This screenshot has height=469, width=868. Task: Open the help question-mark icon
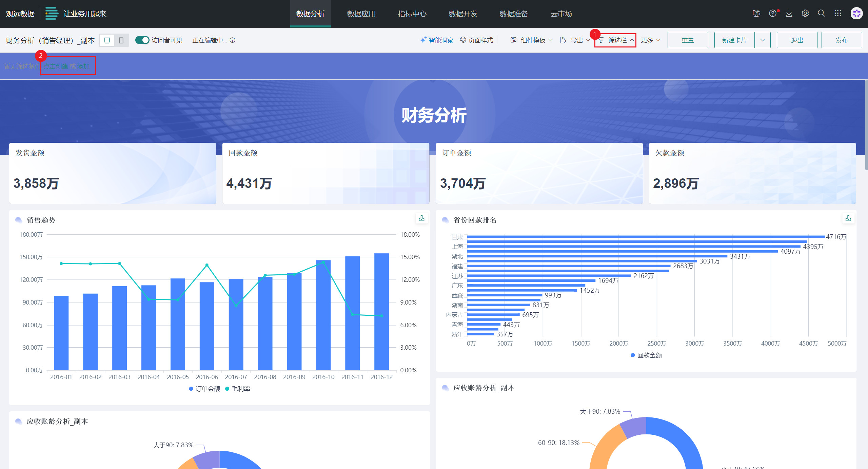[772, 14]
